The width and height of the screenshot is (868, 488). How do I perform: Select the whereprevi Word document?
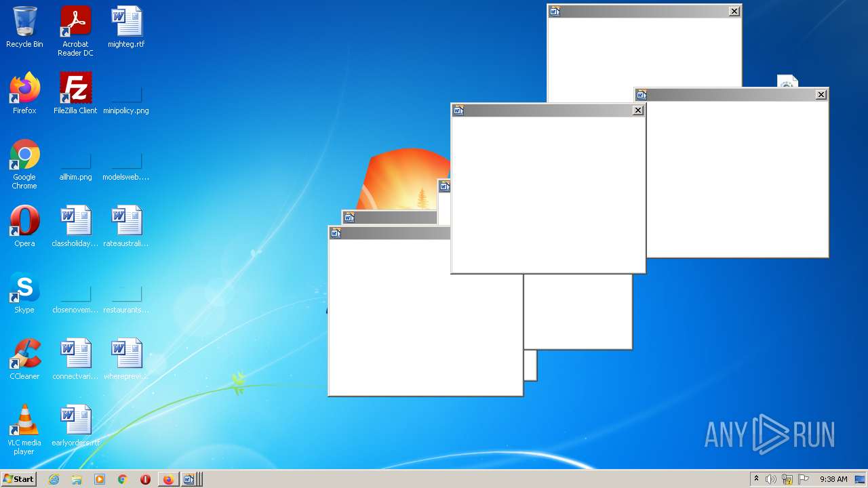126,359
